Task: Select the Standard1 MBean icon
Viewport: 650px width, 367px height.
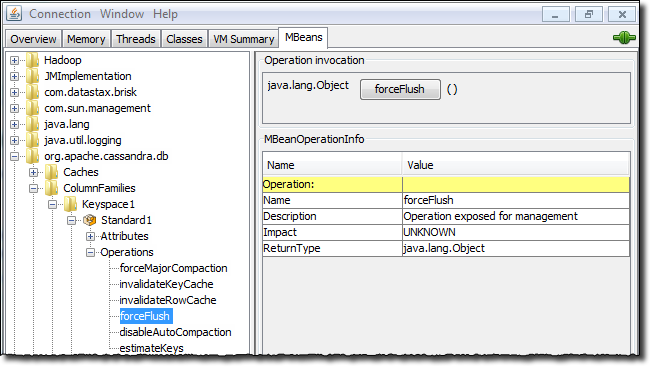Action: [90, 220]
